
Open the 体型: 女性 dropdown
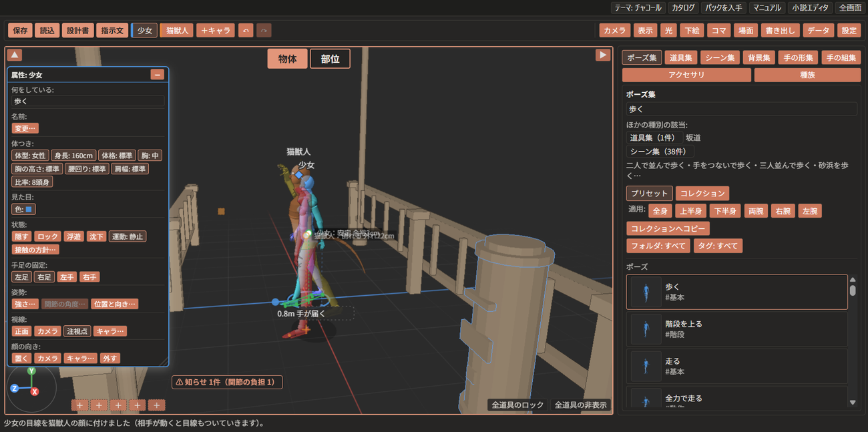pos(31,156)
